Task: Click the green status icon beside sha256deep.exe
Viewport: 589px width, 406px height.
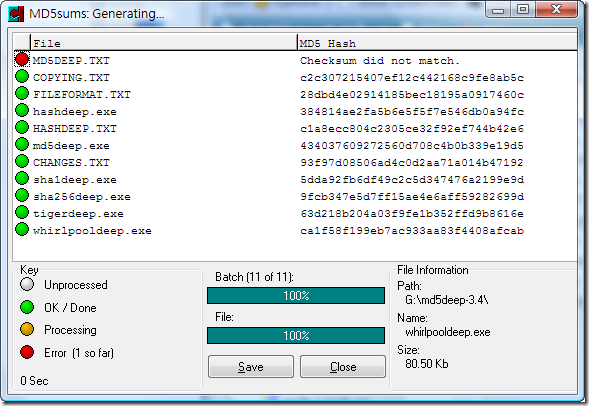Action: (22, 195)
